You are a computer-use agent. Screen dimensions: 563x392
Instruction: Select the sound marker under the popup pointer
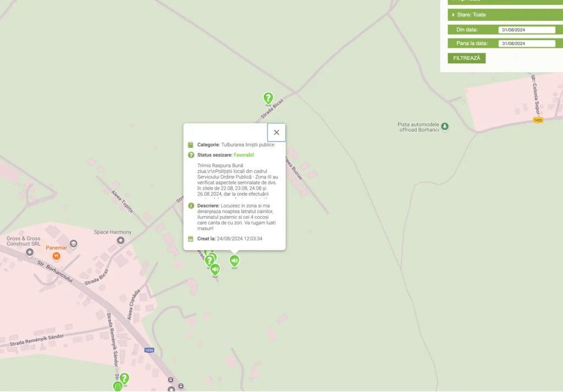pyautogui.click(x=235, y=261)
